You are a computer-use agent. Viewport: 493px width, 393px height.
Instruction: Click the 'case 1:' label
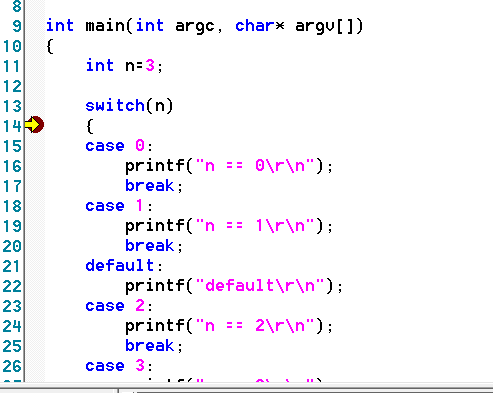(x=119, y=206)
